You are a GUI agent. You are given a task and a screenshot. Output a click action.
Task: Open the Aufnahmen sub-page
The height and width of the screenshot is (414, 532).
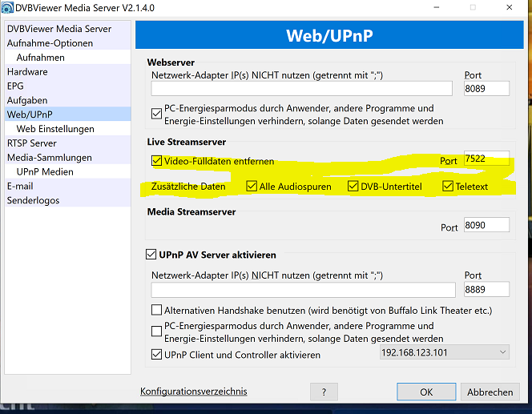click(68, 58)
